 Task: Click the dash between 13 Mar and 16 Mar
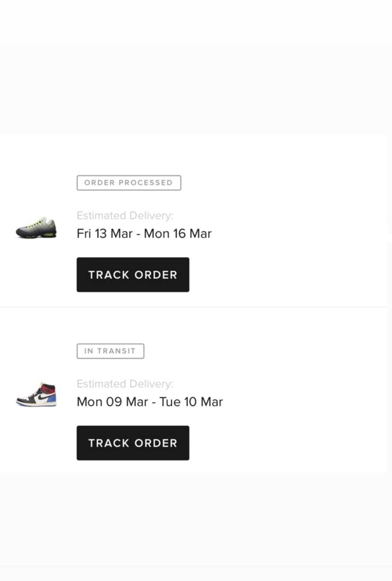click(x=138, y=234)
